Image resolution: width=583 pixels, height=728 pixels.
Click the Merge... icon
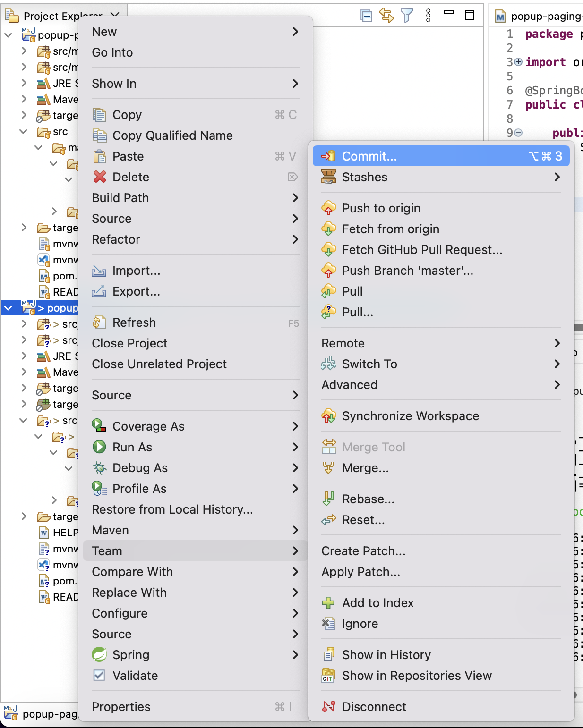(328, 468)
